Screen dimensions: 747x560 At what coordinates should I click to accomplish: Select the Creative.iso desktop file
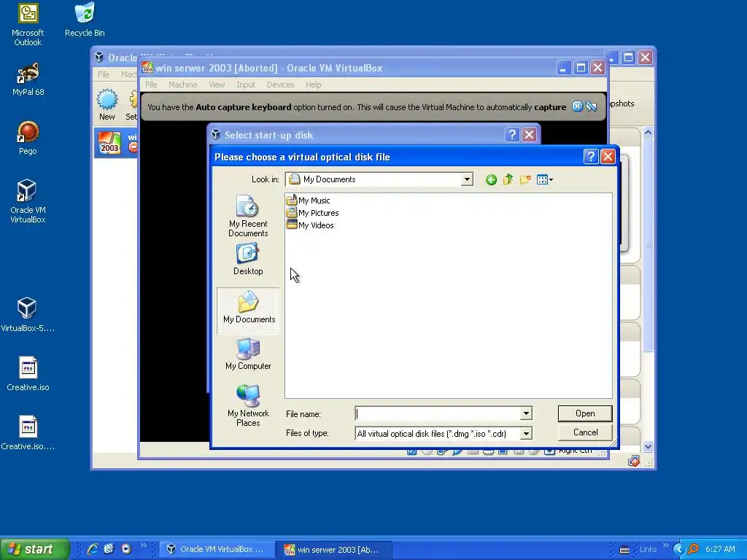pyautogui.click(x=28, y=374)
